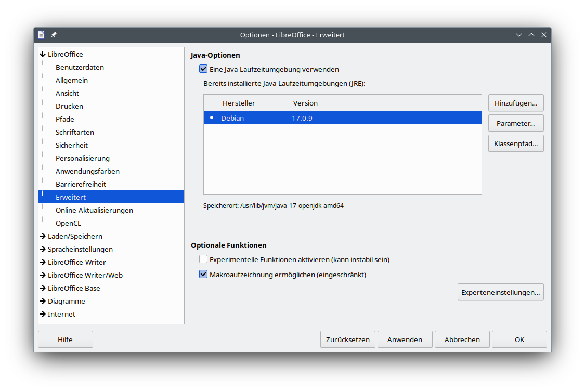Open the Personalisierung settings page
Screen dimensions: 585x392
(x=83, y=159)
